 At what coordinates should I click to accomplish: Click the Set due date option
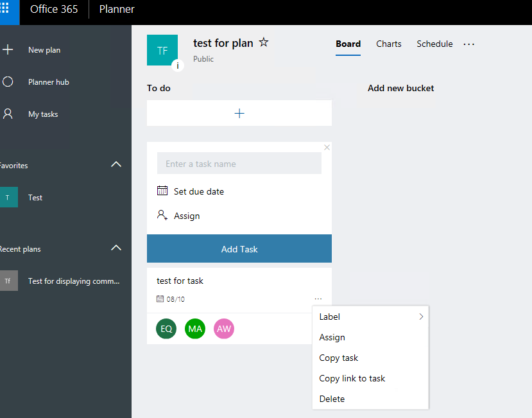(x=198, y=191)
